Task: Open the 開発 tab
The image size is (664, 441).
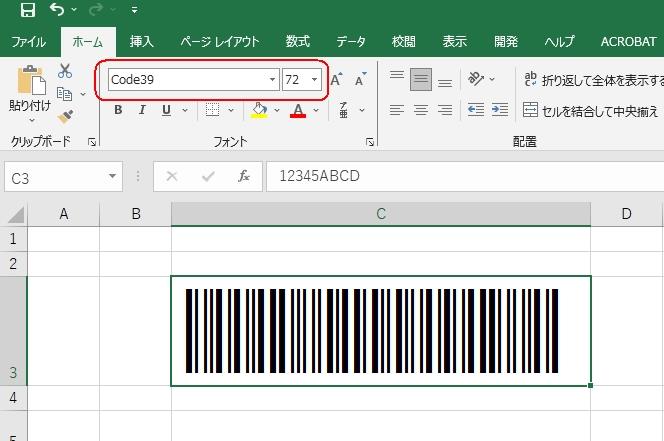Action: click(506, 42)
